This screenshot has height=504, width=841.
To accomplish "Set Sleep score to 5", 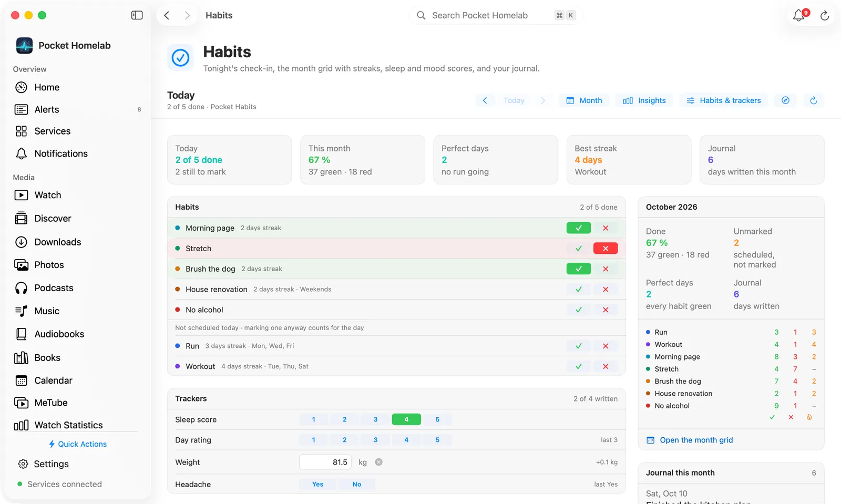I will pyautogui.click(x=437, y=419).
